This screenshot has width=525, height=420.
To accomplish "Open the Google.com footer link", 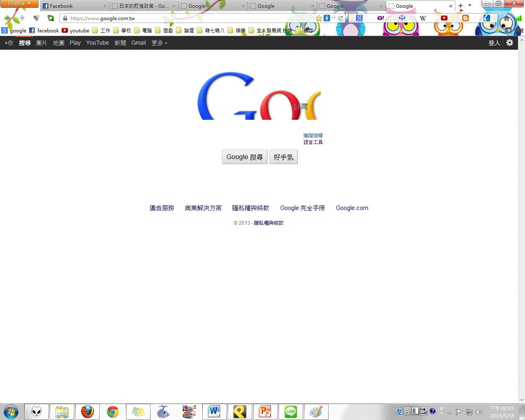I will [x=352, y=208].
